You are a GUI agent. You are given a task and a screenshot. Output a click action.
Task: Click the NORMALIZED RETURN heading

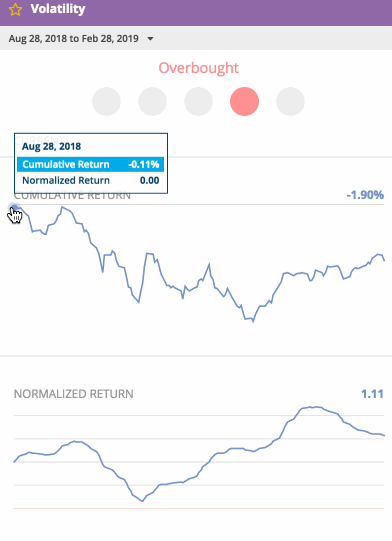(74, 394)
